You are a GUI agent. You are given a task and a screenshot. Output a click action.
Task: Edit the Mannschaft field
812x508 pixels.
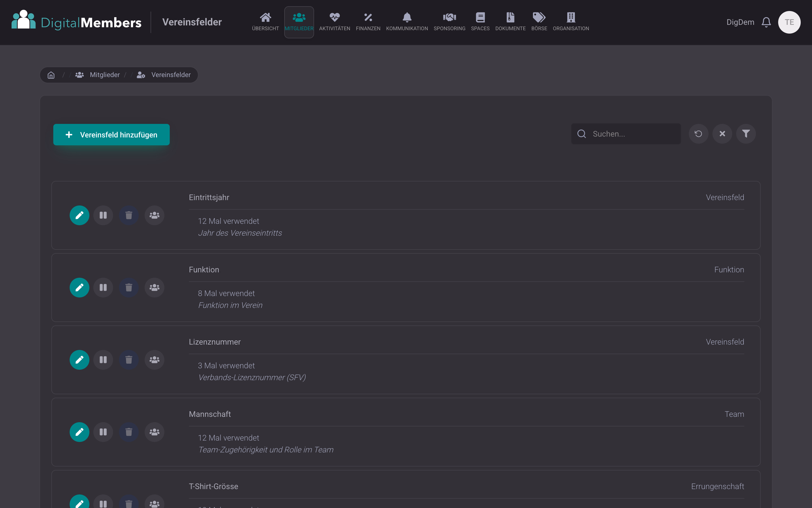[x=80, y=432]
